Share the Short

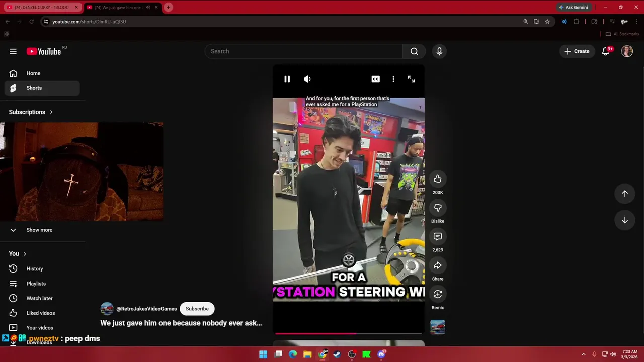coord(438,265)
